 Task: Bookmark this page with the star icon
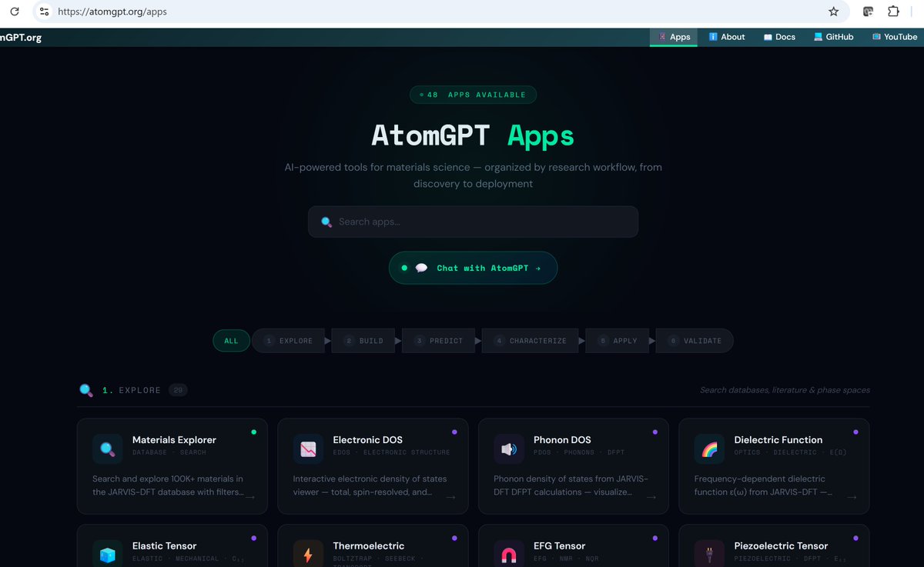[x=833, y=12]
